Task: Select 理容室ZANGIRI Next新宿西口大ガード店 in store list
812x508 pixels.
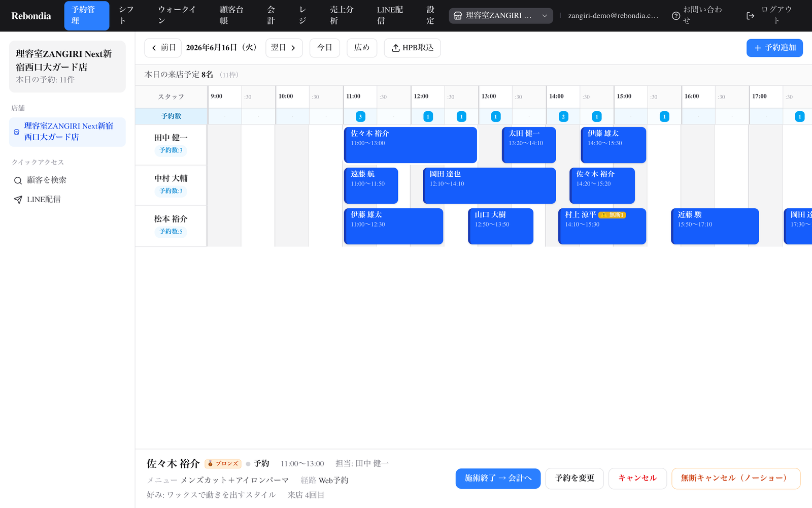Action: (67, 132)
